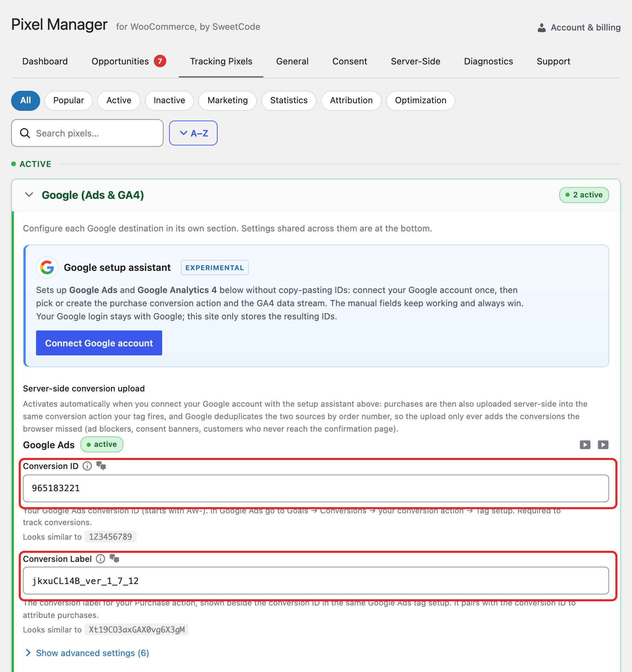Open the Support tab

pos(553,61)
